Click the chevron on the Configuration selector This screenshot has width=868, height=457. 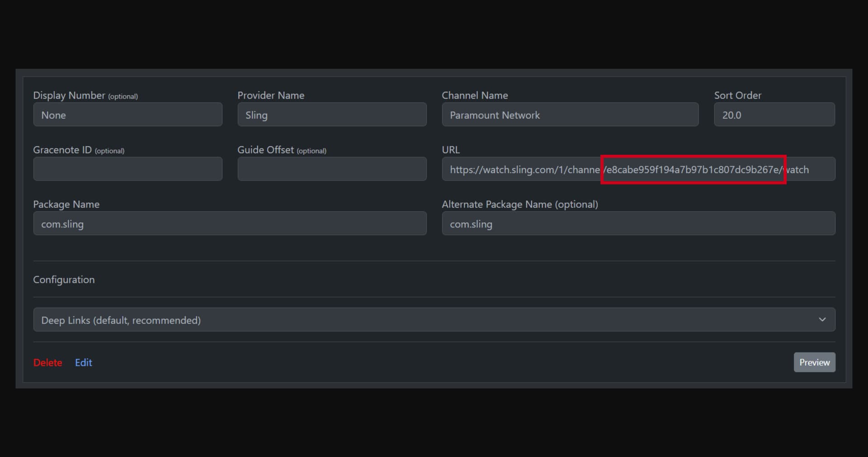pos(822,319)
